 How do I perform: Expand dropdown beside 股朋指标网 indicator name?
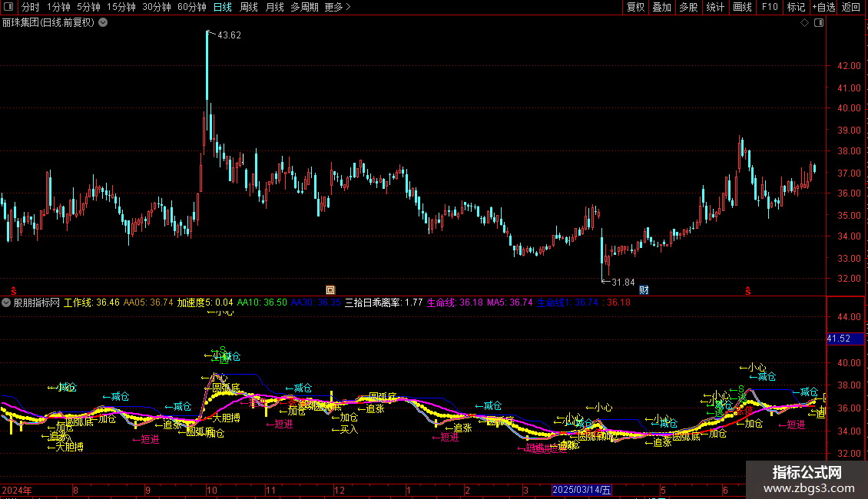point(6,302)
